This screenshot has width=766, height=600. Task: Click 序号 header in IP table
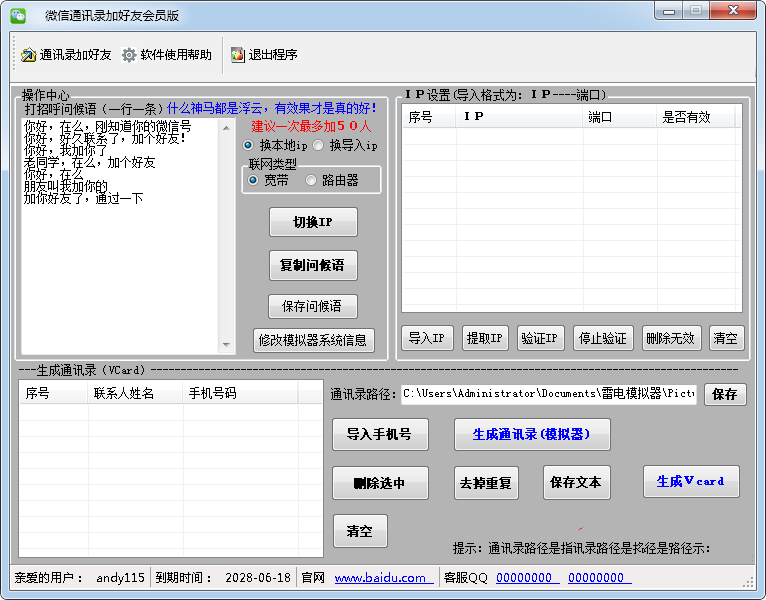pos(429,117)
